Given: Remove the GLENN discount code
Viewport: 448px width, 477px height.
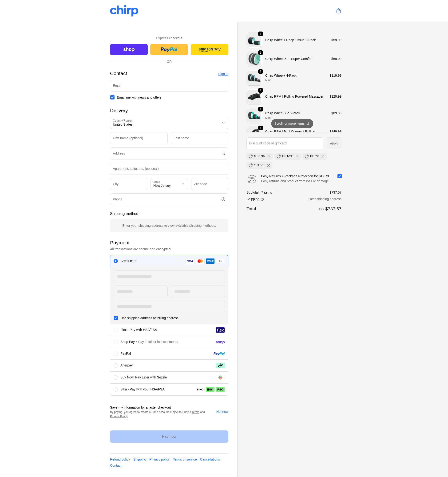Looking at the screenshot, I should pos(269,156).
